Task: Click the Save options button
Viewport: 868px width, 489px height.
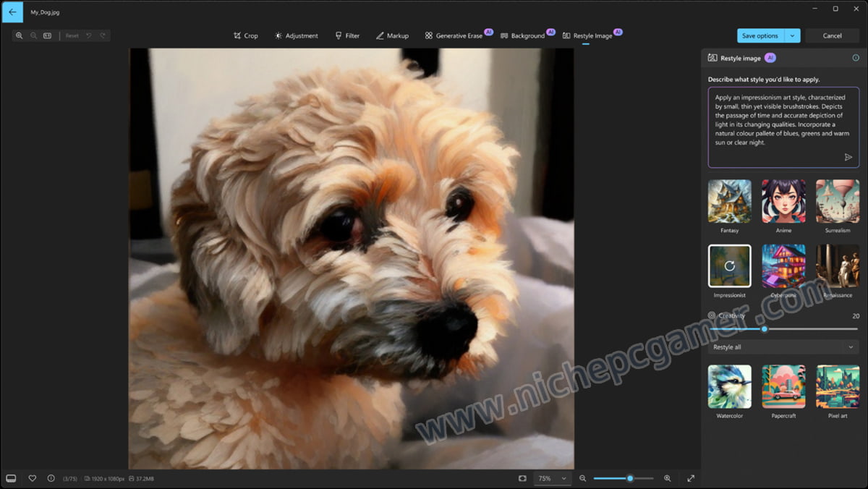Action: coord(760,35)
